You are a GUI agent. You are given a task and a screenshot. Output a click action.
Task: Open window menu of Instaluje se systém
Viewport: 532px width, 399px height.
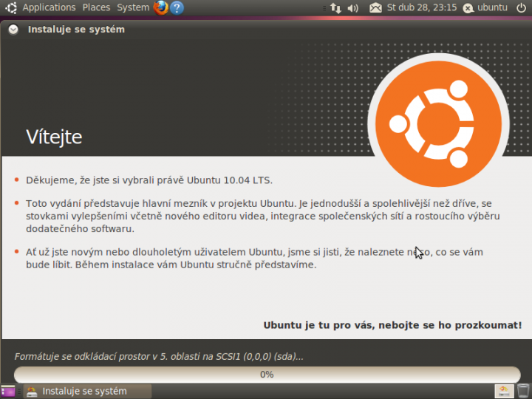[x=13, y=30]
